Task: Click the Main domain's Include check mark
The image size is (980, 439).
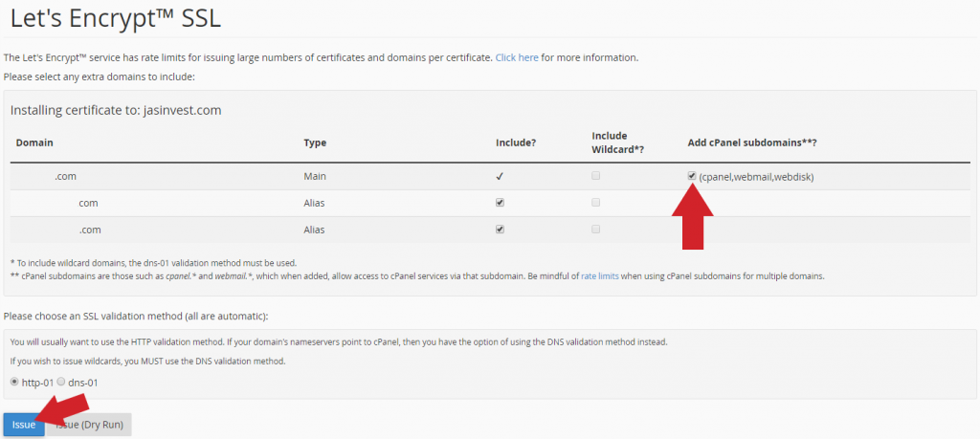Action: (500, 177)
